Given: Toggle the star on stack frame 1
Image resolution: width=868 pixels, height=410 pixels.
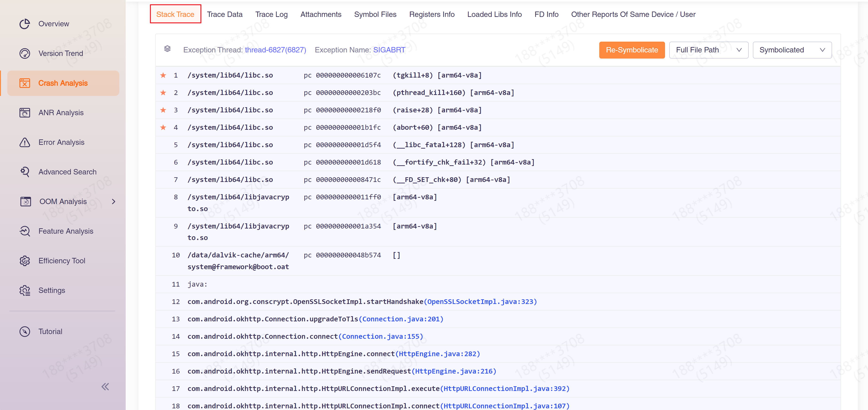Looking at the screenshot, I should click(x=163, y=75).
